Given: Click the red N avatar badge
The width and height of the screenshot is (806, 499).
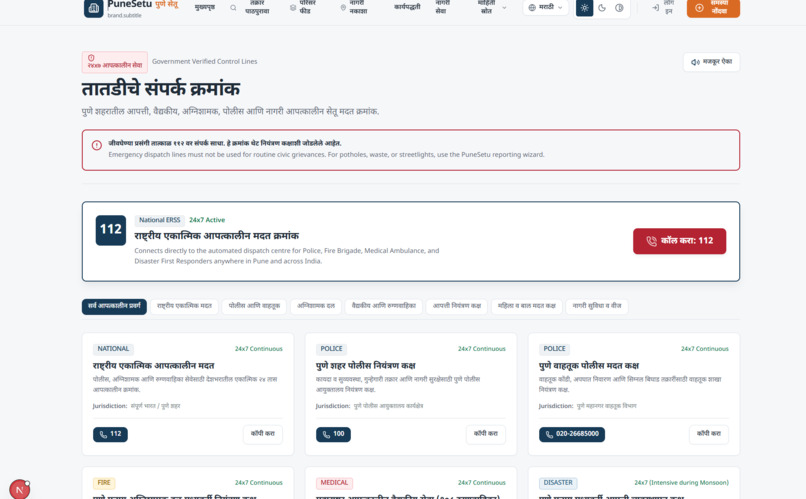Looking at the screenshot, I should coord(20,490).
